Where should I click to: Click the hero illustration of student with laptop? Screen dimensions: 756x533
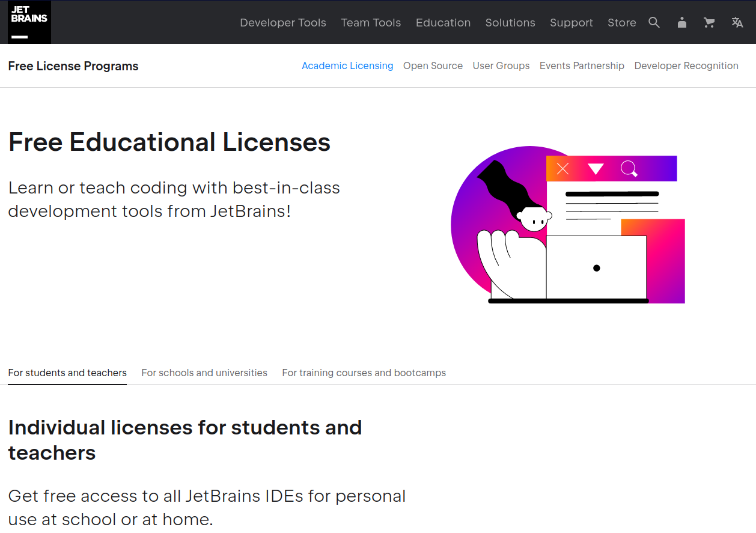click(x=568, y=225)
